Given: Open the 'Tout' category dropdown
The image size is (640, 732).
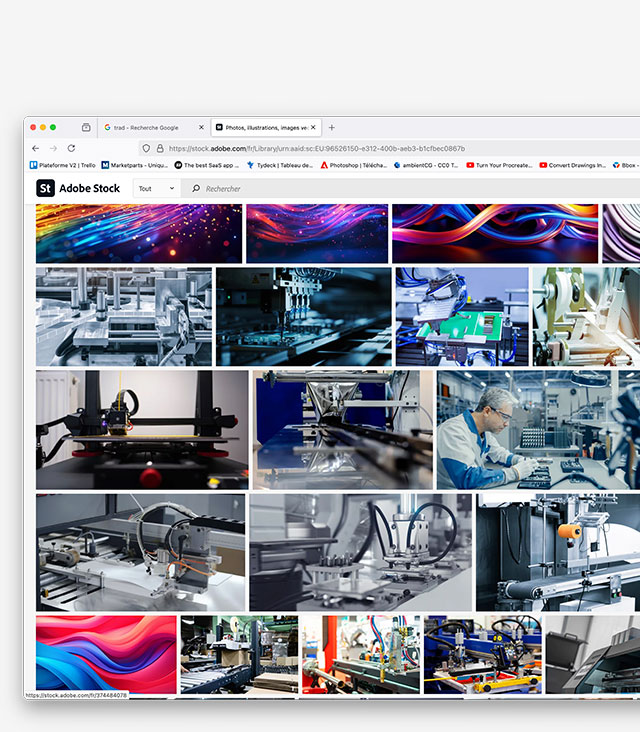Looking at the screenshot, I should (x=156, y=189).
